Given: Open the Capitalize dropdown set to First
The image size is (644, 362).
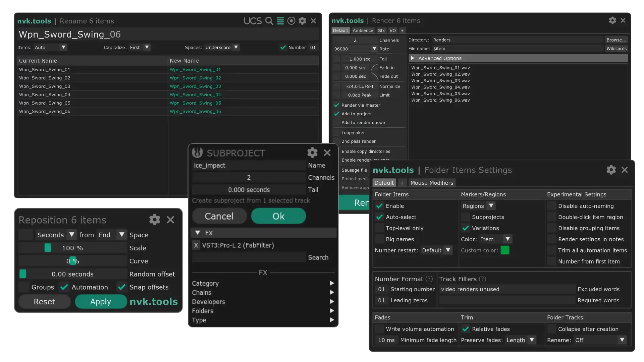Looking at the screenshot, I should pos(139,47).
